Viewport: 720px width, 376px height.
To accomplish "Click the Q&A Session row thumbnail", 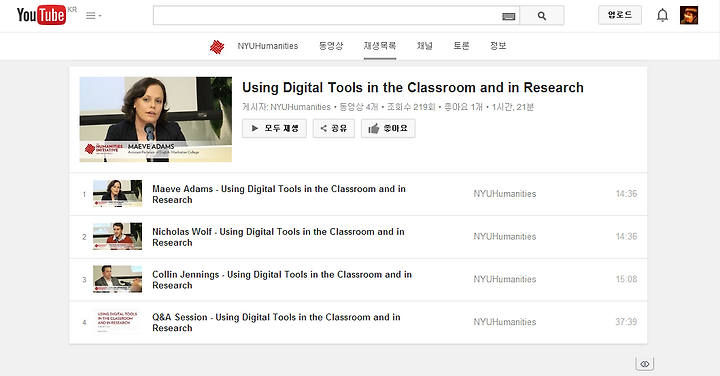I will tap(118, 322).
